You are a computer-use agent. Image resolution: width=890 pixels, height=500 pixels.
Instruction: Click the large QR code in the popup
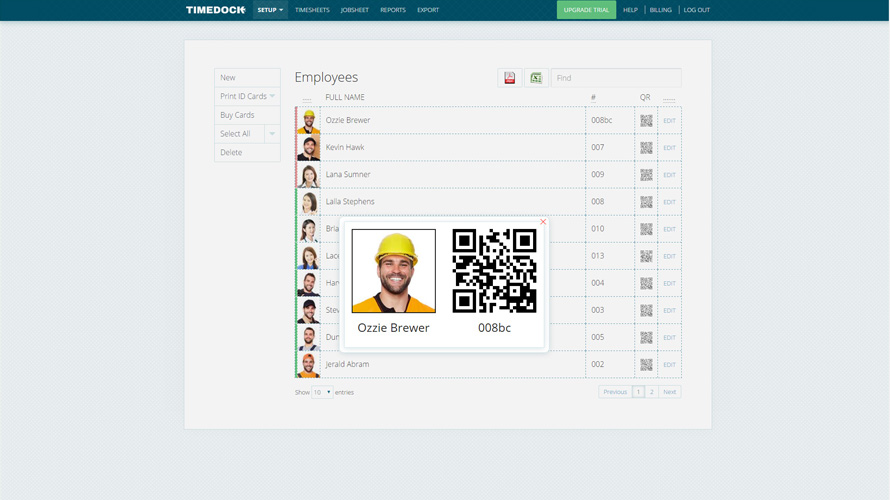(494, 271)
